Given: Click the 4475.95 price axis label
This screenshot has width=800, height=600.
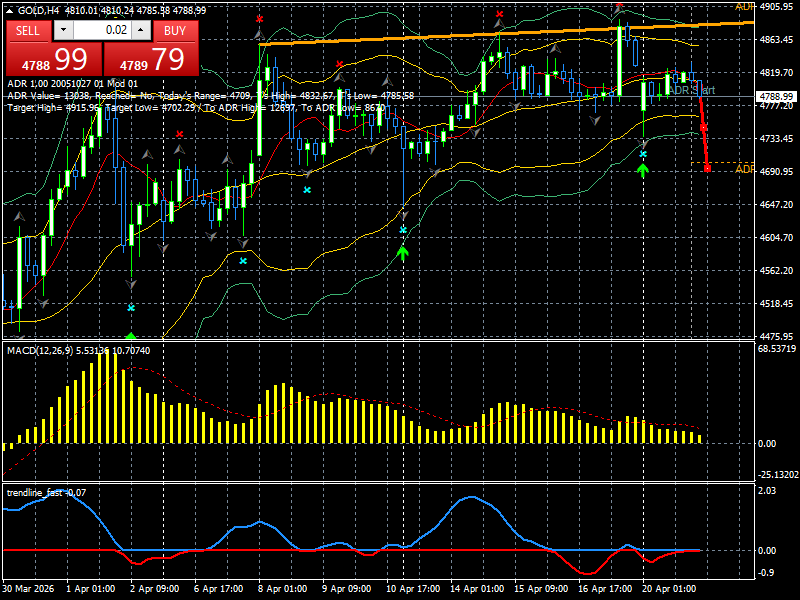Looking at the screenshot, I should tap(776, 336).
